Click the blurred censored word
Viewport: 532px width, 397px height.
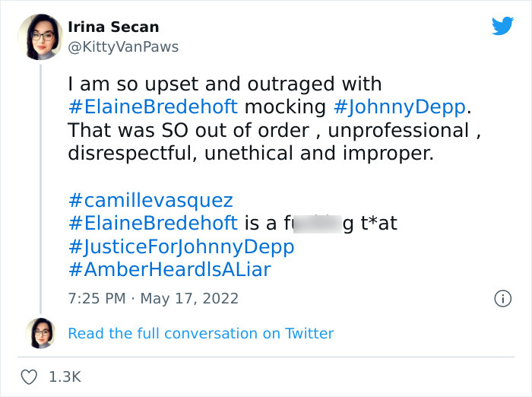point(312,224)
